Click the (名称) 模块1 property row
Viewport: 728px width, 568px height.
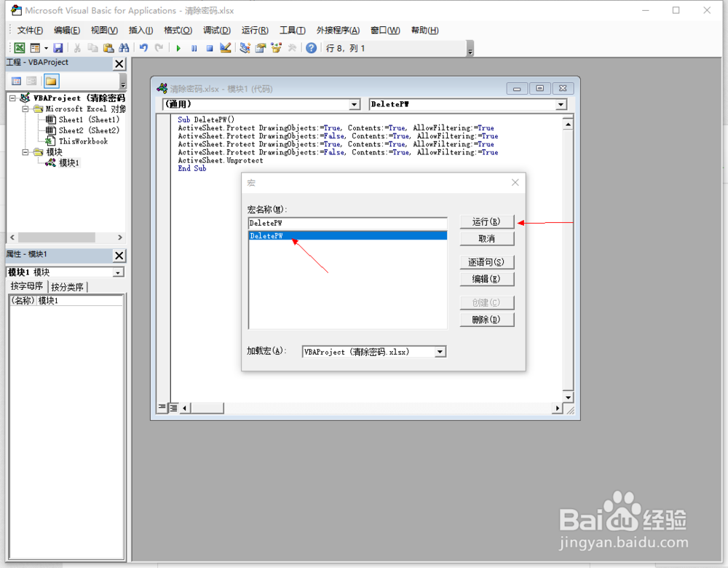coord(66,301)
